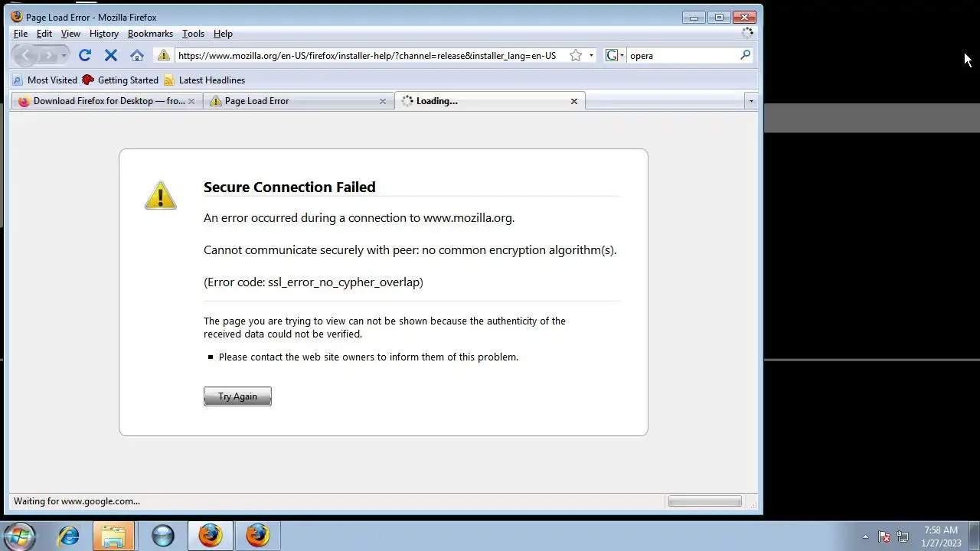Screen dimensions: 980x551
Task: Bookmark this page with the star icon
Action: click(x=576, y=55)
